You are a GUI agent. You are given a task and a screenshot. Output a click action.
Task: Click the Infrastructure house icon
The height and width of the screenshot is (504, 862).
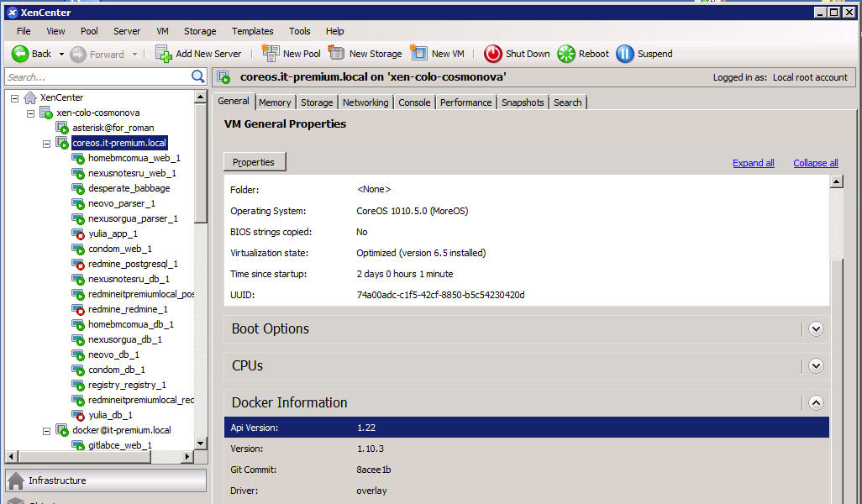[16, 480]
